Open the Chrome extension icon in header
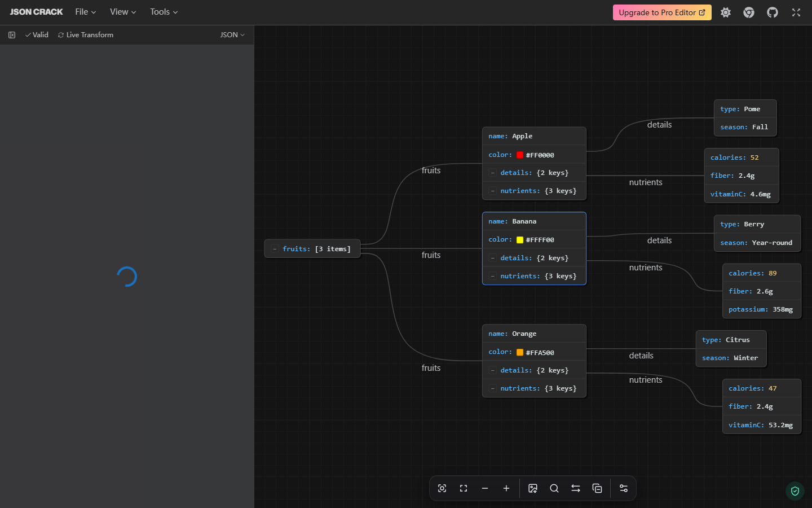The image size is (812, 508). tap(749, 12)
